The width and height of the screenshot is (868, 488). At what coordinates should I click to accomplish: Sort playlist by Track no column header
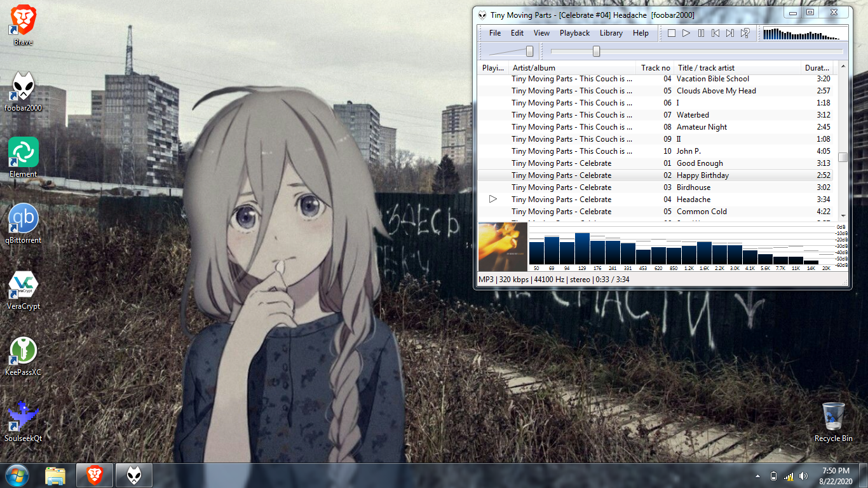coord(655,68)
